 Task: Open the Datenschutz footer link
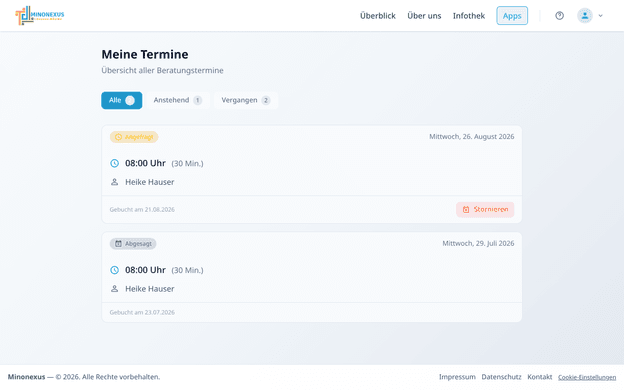tap(501, 377)
